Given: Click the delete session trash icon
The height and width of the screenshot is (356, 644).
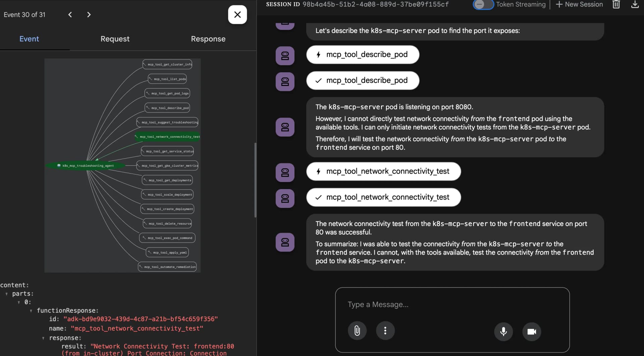Looking at the screenshot, I should (x=616, y=5).
